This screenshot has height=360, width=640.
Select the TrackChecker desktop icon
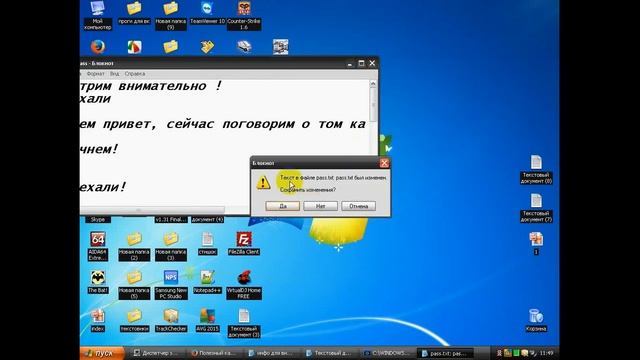(171, 320)
